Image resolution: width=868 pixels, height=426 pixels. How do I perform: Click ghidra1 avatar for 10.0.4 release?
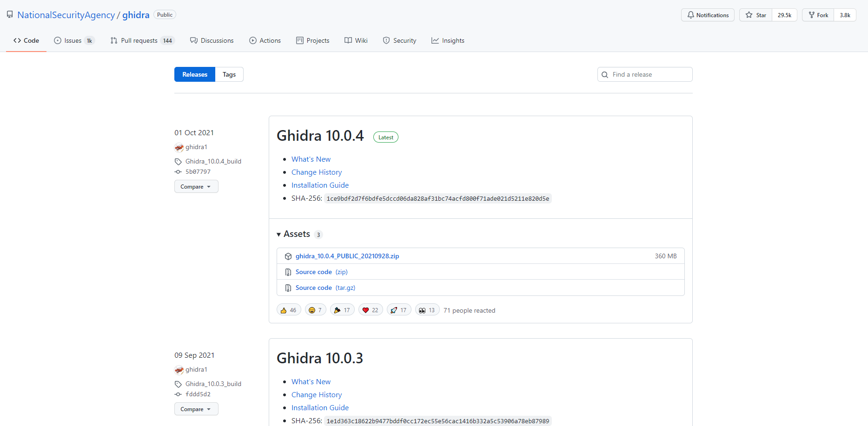179,148
